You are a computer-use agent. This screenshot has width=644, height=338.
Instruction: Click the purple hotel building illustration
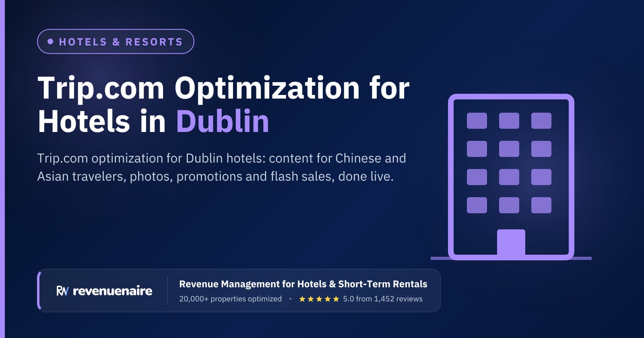[511, 177]
